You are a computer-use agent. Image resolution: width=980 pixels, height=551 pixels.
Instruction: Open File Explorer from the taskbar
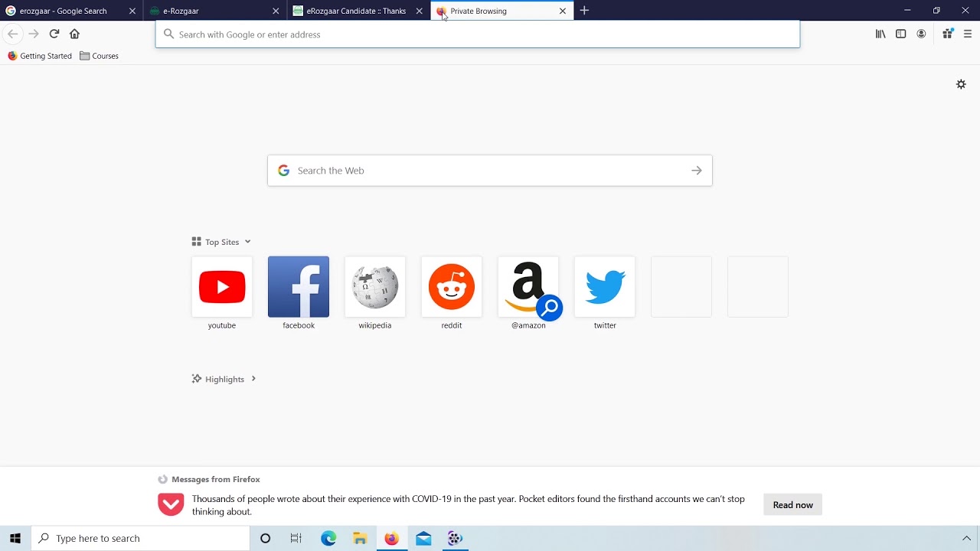(360, 539)
